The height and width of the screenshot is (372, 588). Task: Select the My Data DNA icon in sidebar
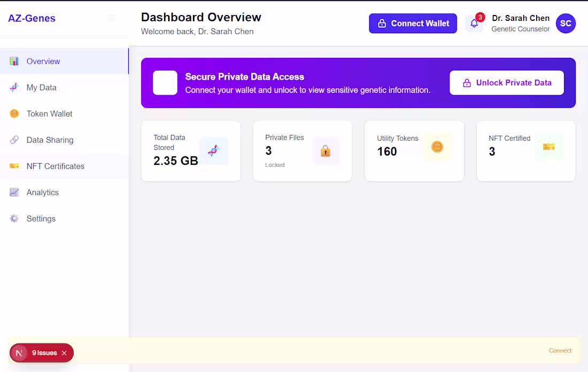14,87
